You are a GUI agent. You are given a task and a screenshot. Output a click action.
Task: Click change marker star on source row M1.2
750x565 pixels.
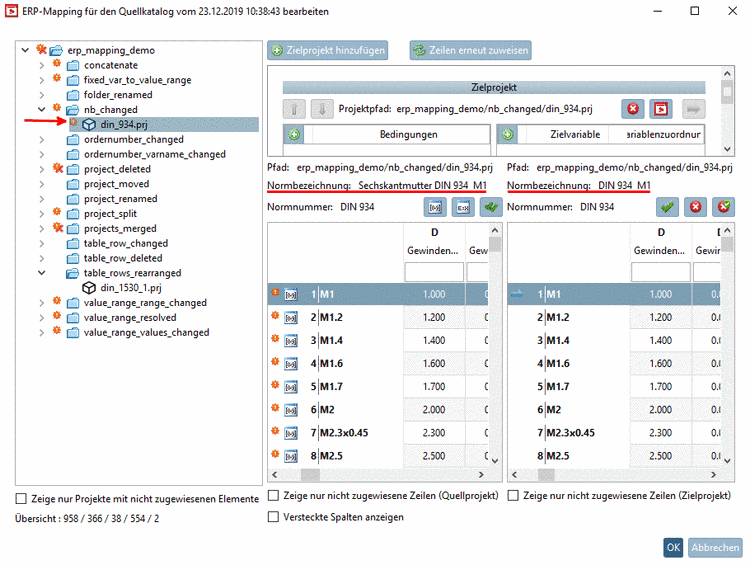[275, 315]
